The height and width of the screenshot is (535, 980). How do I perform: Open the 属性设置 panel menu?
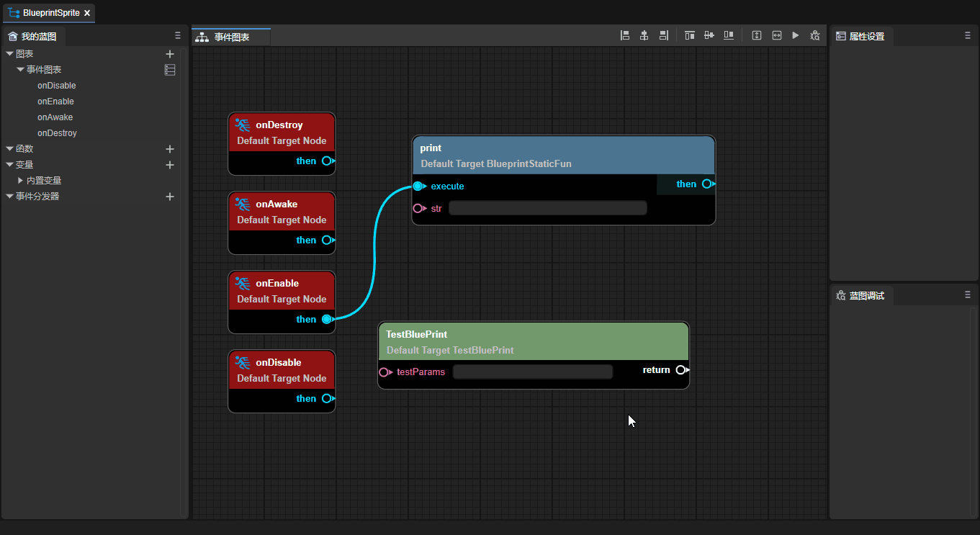968,35
